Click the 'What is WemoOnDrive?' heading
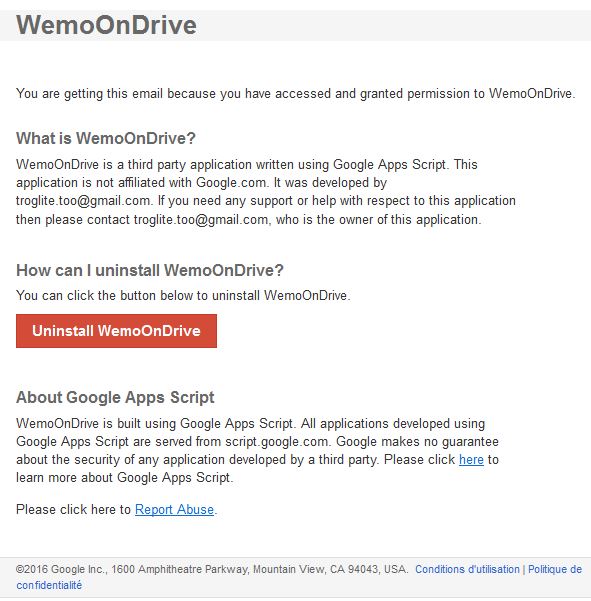591x601 pixels. (x=106, y=138)
